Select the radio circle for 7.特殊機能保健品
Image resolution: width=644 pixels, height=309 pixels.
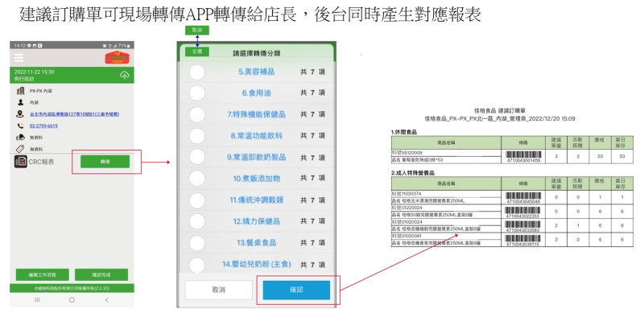point(197,114)
